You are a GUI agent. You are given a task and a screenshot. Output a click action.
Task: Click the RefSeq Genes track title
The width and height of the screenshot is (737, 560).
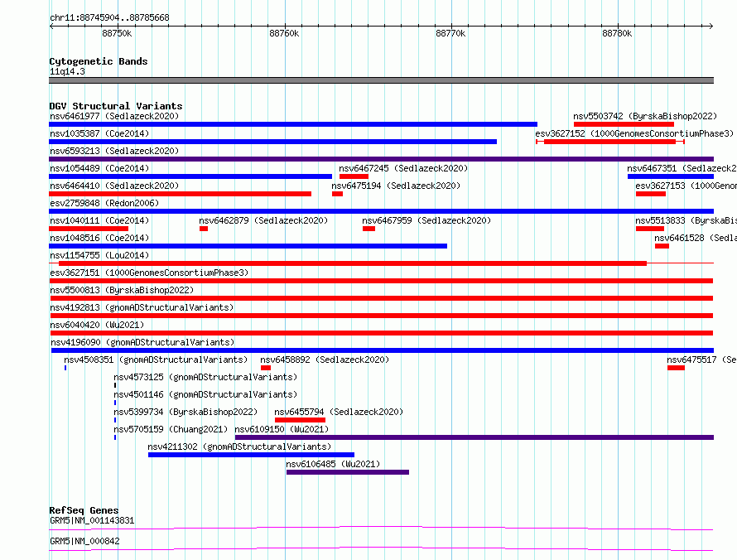(84, 510)
